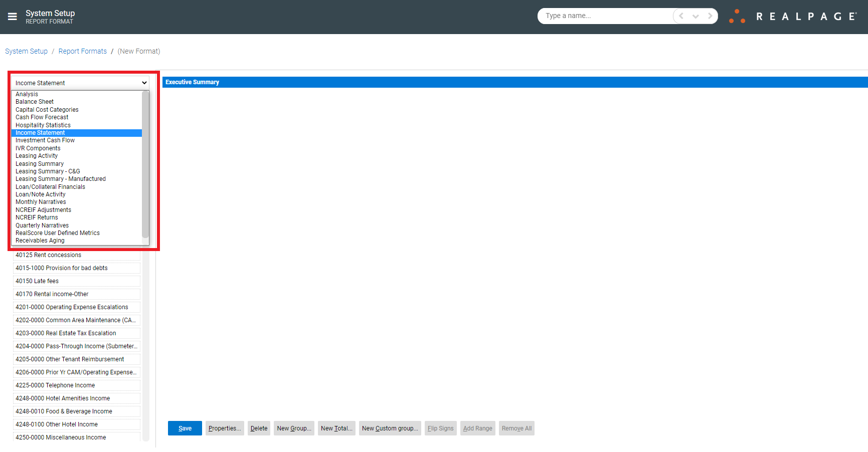Open the hamburger navigation menu
Image resolution: width=868 pixels, height=452 pixels.
pos(13,17)
